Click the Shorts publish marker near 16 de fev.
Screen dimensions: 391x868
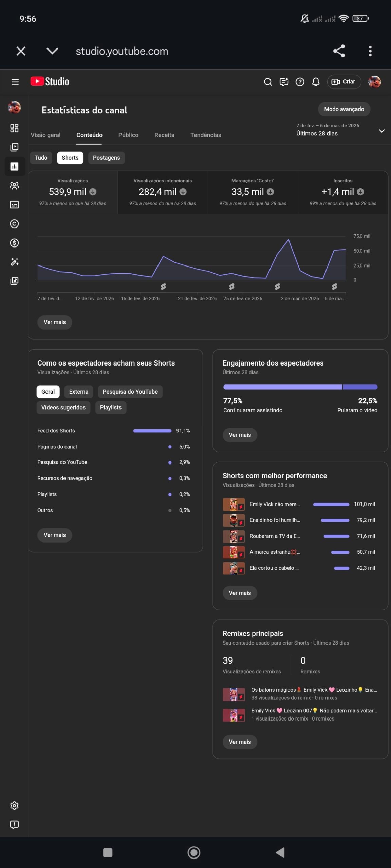point(163,287)
